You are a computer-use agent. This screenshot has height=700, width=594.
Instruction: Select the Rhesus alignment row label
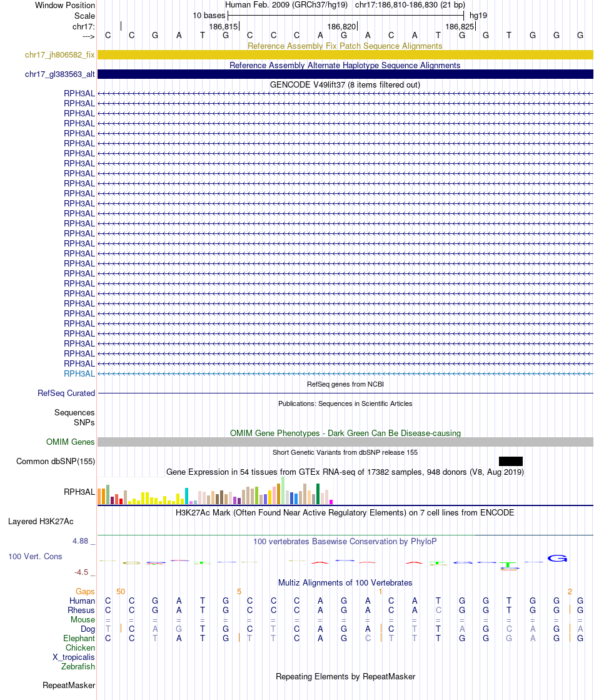click(x=81, y=611)
